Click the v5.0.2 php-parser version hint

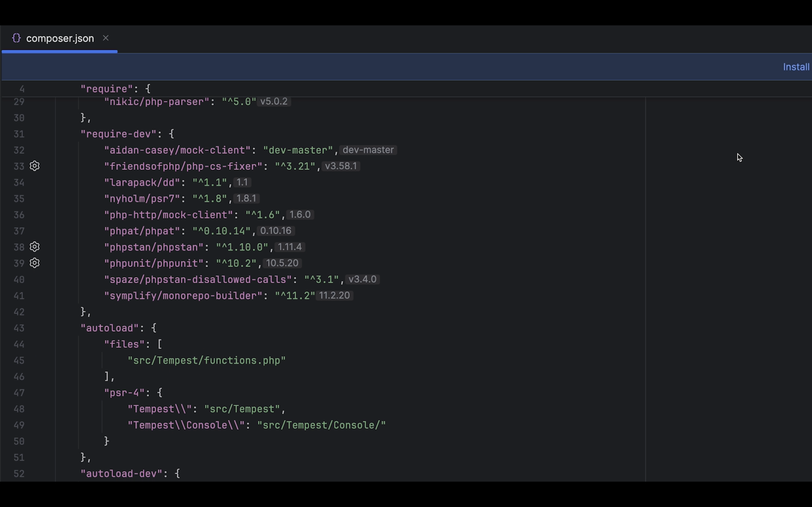click(274, 102)
